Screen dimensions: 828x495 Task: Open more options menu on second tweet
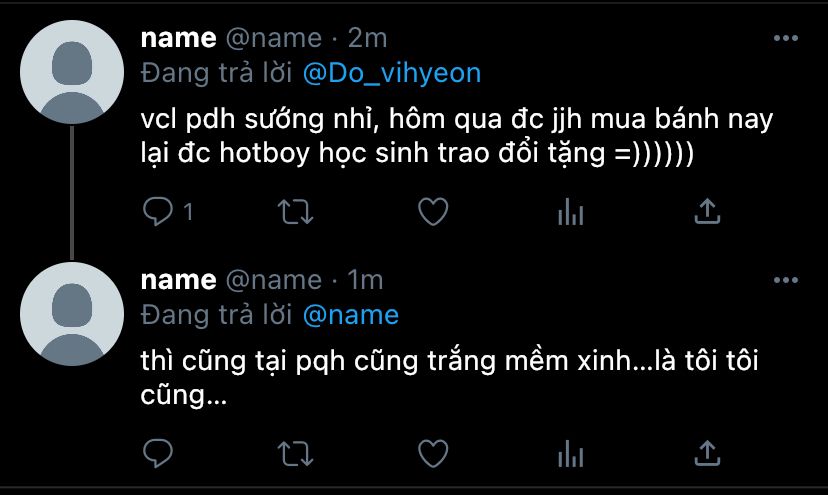[786, 280]
